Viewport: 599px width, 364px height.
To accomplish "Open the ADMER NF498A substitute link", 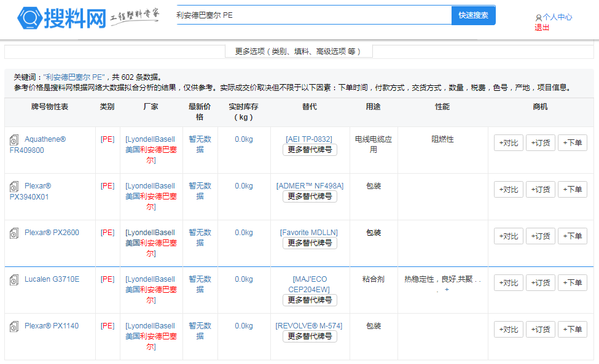I will pyautogui.click(x=310, y=186).
